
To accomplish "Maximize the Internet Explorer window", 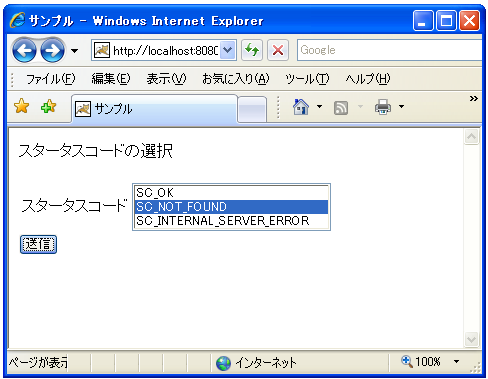I will (446, 21).
